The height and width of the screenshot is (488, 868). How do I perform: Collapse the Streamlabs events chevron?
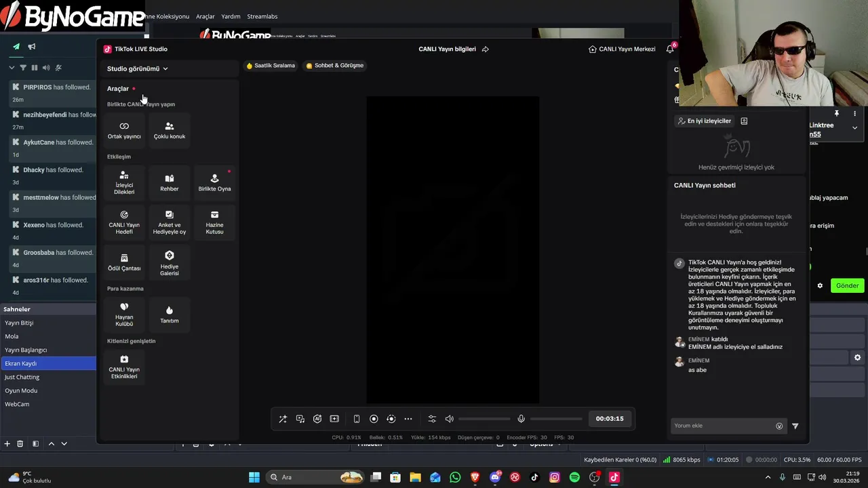12,68
